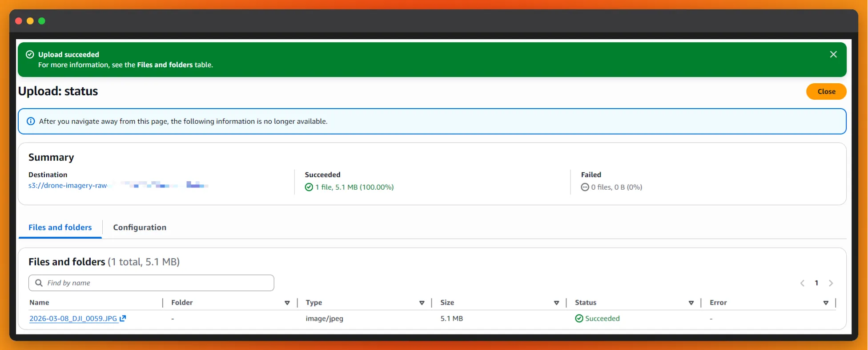Sort by the Folder column arrow

287,303
